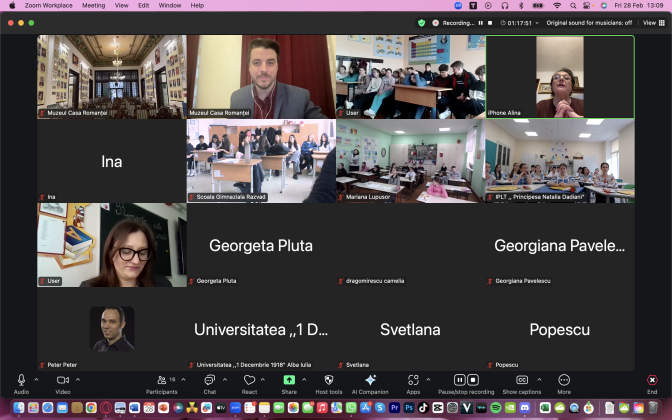Image resolution: width=672 pixels, height=420 pixels.
Task: Open the Apps icon
Action: pos(413,381)
